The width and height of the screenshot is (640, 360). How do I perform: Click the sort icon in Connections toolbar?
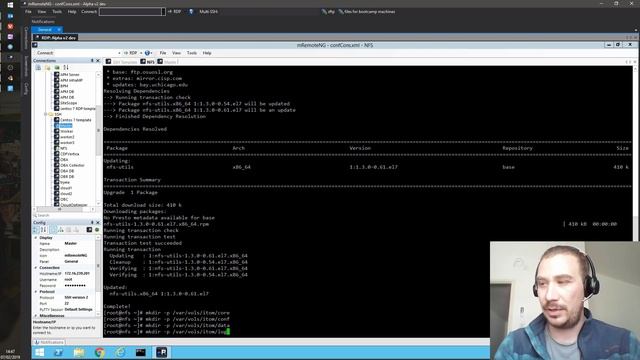[66, 67]
